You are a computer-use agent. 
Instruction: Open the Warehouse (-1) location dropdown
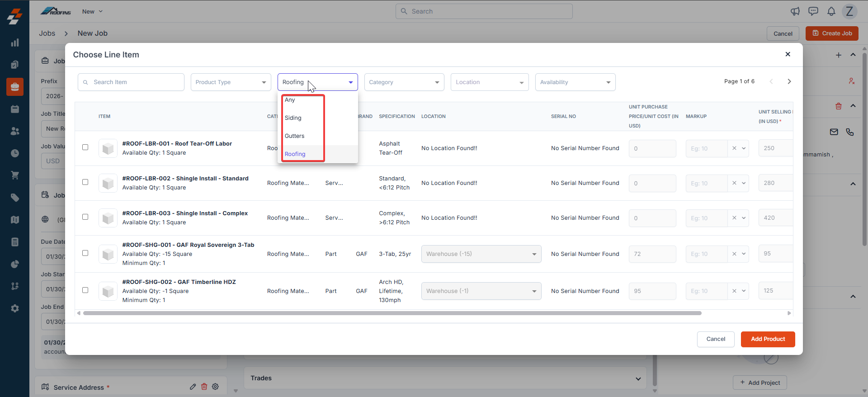[481, 291]
